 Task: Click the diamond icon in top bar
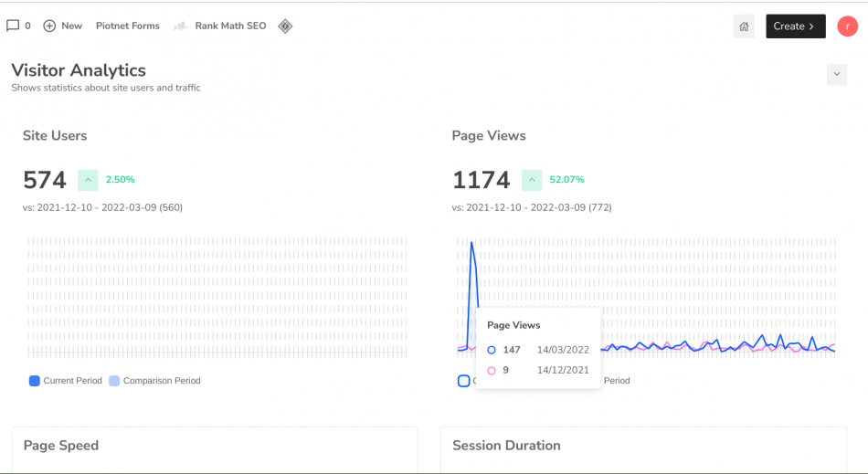pyautogui.click(x=285, y=26)
